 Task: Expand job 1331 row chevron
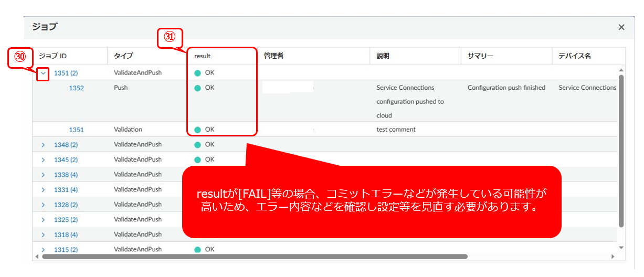[44, 190]
